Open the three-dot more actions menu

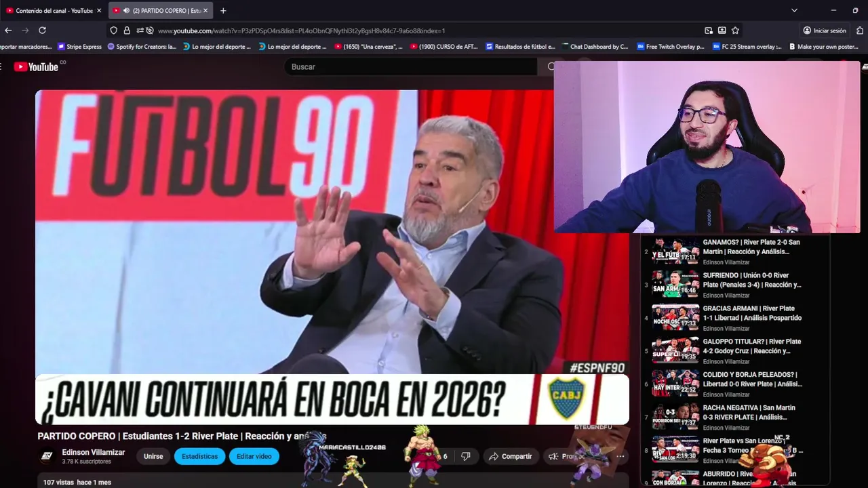point(620,456)
